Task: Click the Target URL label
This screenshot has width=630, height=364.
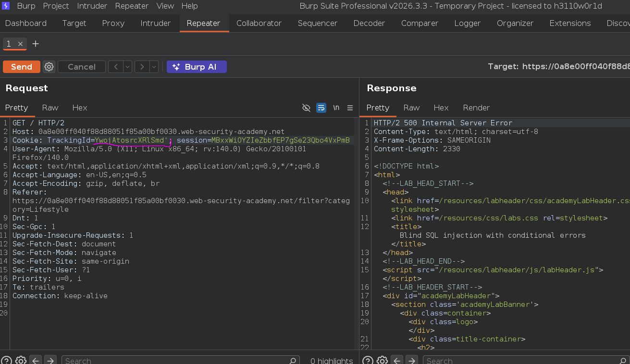Action: click(559, 67)
